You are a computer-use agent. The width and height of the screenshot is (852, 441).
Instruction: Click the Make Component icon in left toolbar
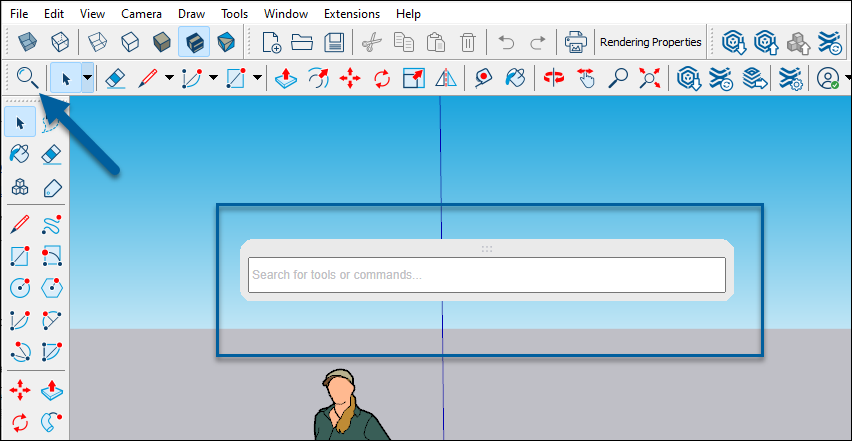tap(20, 186)
